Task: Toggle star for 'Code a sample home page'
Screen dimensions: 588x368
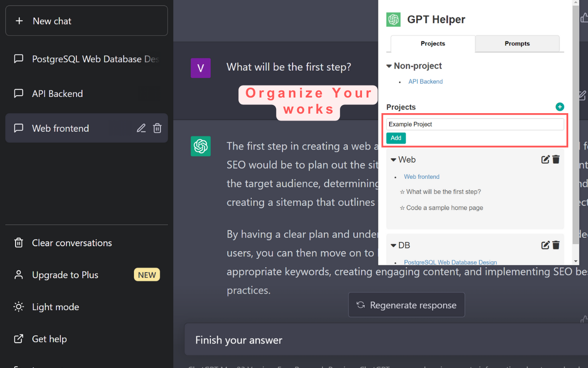Action: pos(402,208)
